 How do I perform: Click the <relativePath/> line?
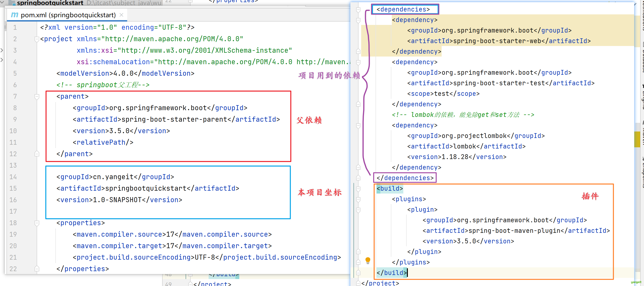[103, 143]
